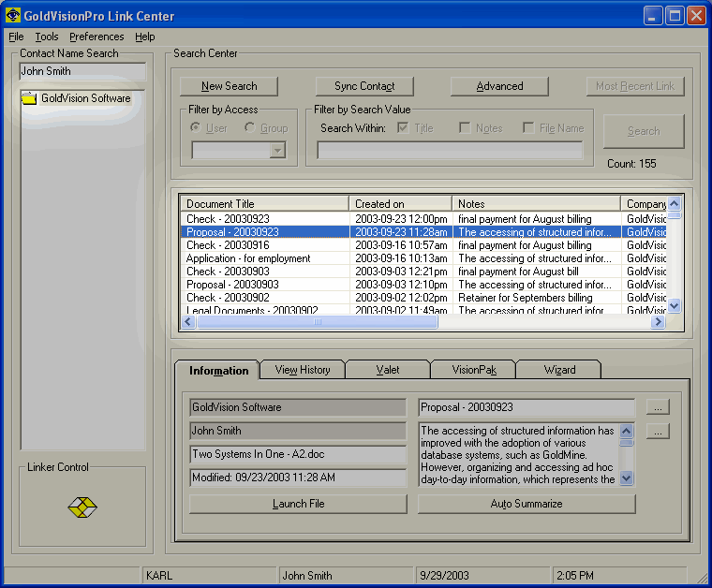Open the Help menu

[145, 37]
